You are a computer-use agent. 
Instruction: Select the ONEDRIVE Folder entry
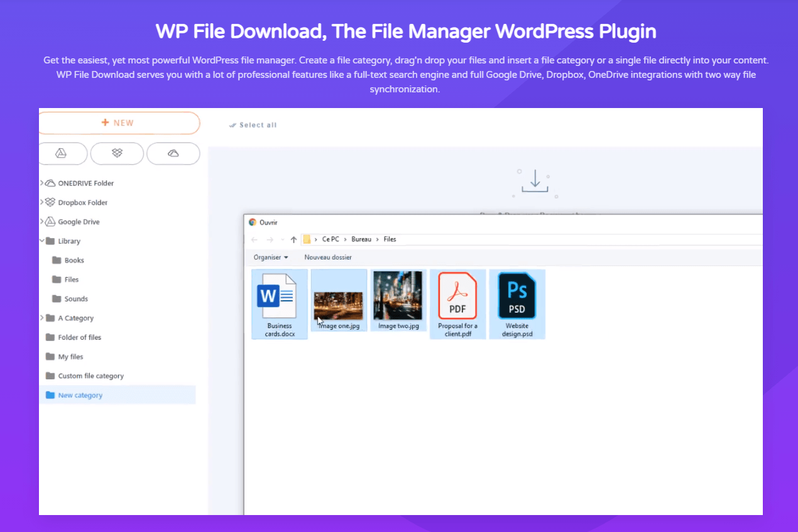86,183
